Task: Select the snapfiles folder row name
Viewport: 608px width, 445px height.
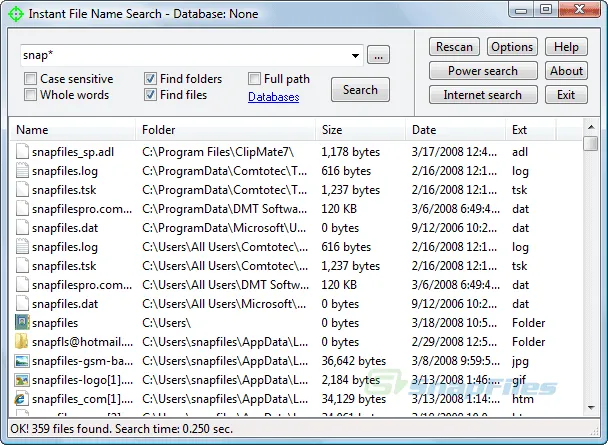Action: coord(55,323)
